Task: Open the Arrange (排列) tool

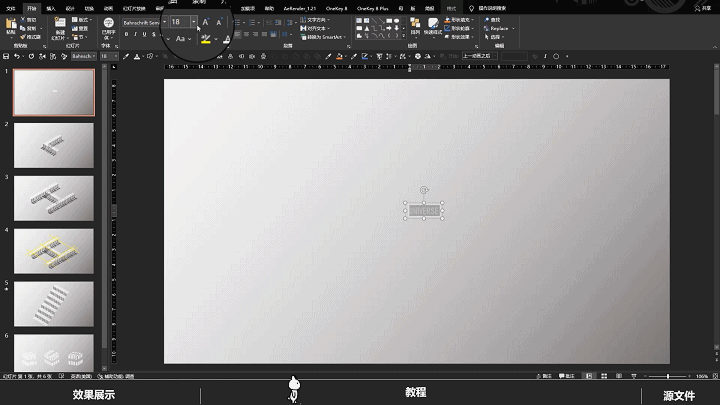Action: pos(415,24)
